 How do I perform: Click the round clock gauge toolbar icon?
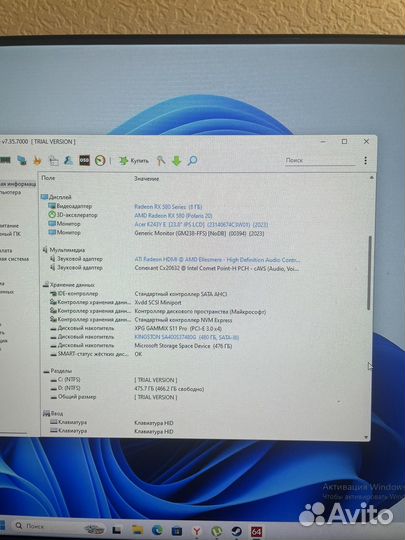click(100, 160)
